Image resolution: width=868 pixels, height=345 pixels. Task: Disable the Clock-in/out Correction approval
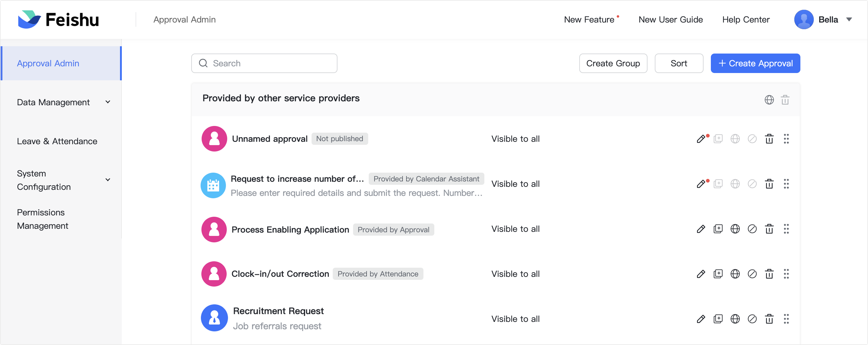(753, 274)
